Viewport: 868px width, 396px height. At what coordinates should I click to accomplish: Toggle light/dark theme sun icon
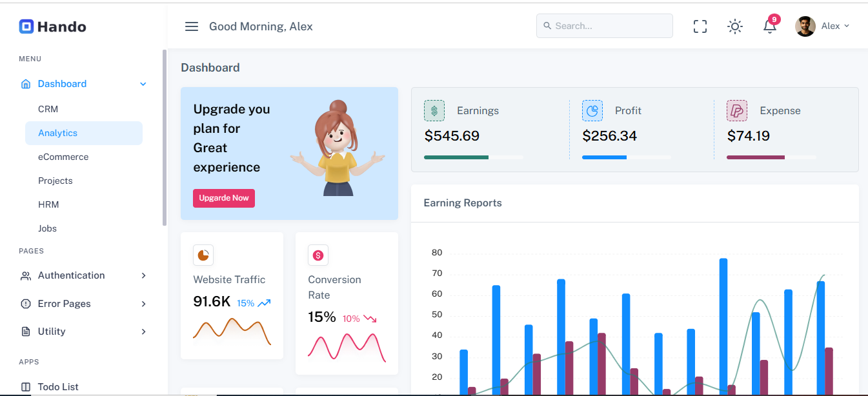click(734, 26)
